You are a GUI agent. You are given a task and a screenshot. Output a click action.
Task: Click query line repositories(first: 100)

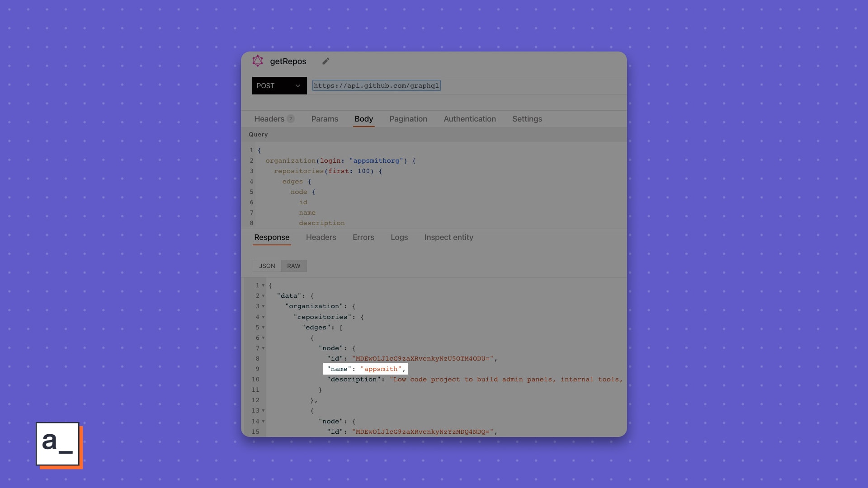click(x=328, y=171)
